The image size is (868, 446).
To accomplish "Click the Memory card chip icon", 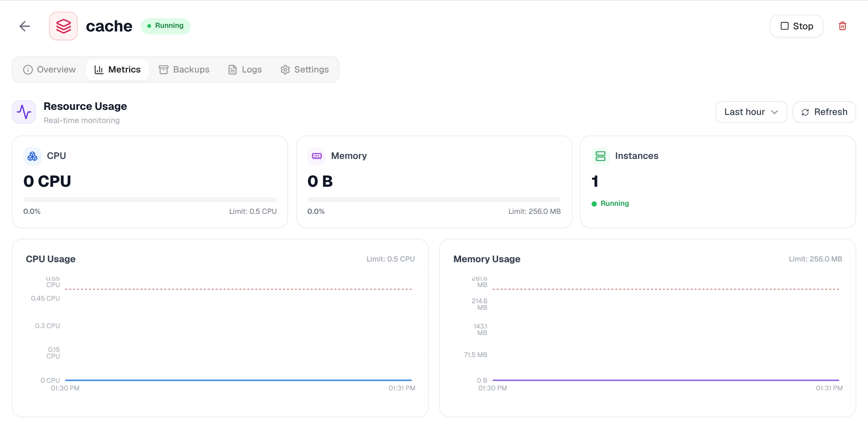I will pos(317,156).
